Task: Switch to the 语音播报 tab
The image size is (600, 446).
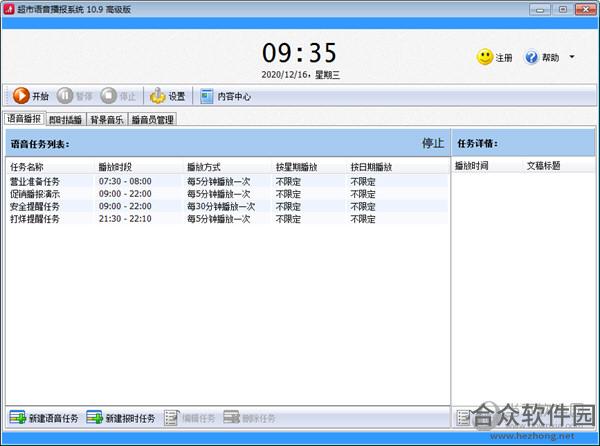Action: pyautogui.click(x=24, y=119)
